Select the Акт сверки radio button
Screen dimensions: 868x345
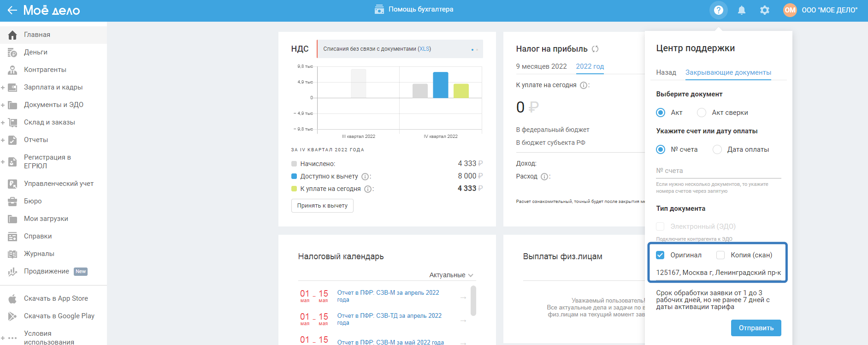click(x=702, y=113)
